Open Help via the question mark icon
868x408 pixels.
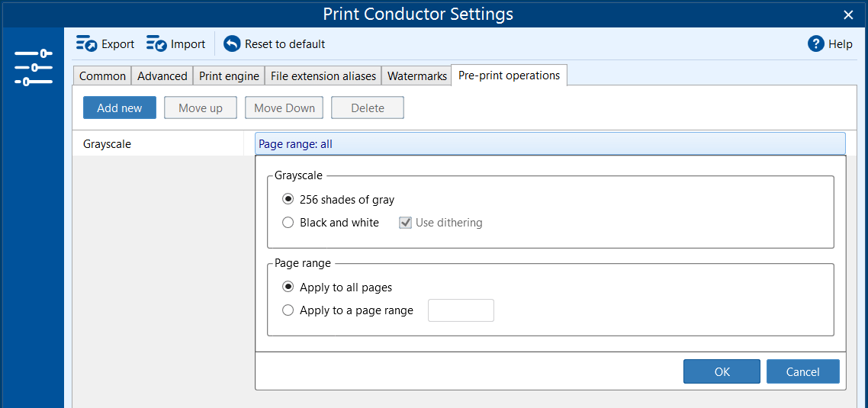pos(816,44)
